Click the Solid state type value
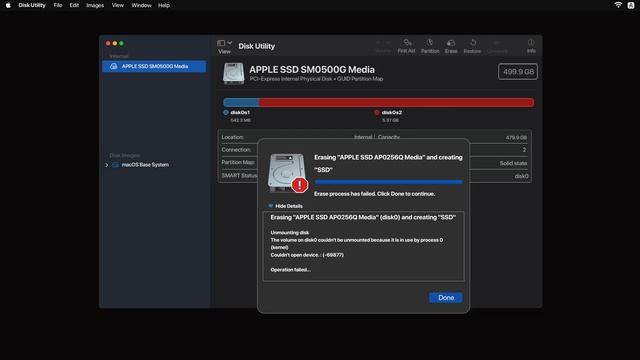 pos(513,163)
